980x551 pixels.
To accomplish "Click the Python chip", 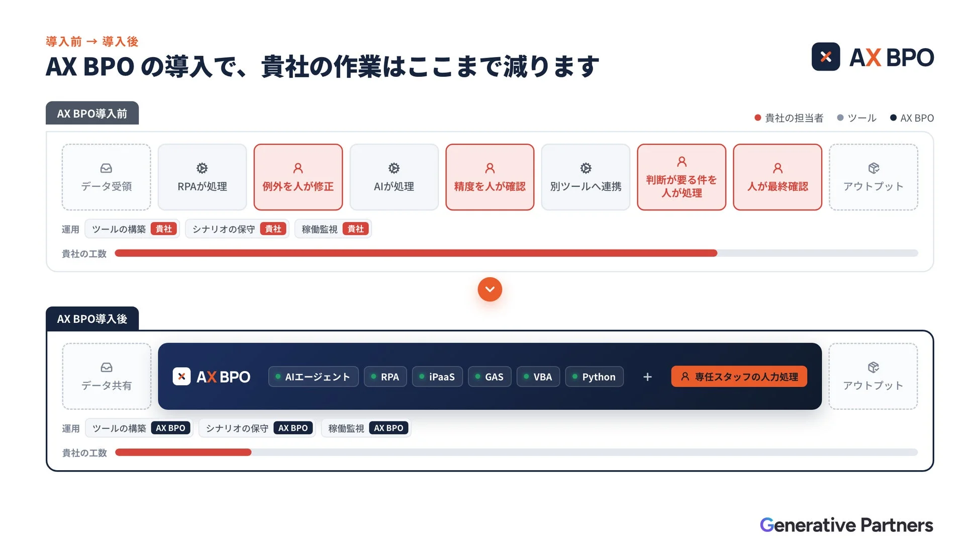I will (595, 377).
